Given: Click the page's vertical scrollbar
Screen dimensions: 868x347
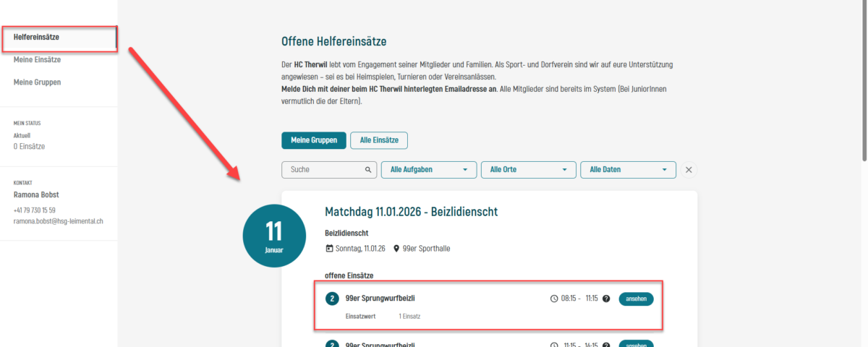Looking at the screenshot, I should 864,80.
